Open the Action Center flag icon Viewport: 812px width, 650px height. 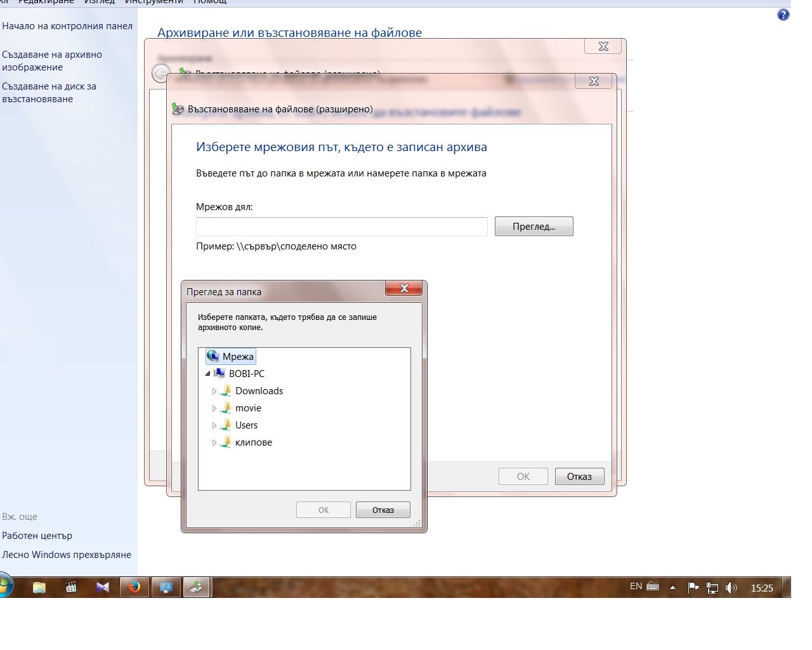click(693, 588)
